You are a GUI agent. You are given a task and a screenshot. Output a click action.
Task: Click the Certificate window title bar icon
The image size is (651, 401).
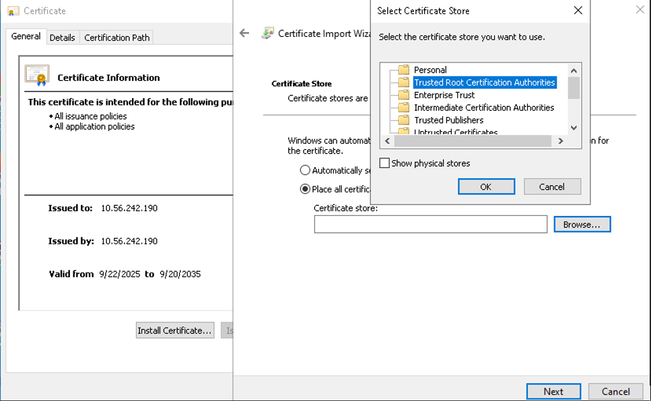click(x=13, y=13)
